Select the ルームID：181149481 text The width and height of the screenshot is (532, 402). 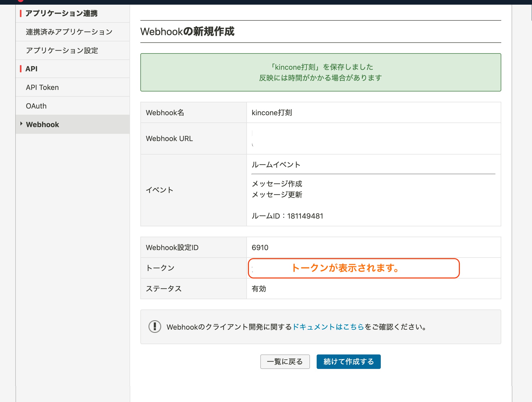tap(287, 216)
